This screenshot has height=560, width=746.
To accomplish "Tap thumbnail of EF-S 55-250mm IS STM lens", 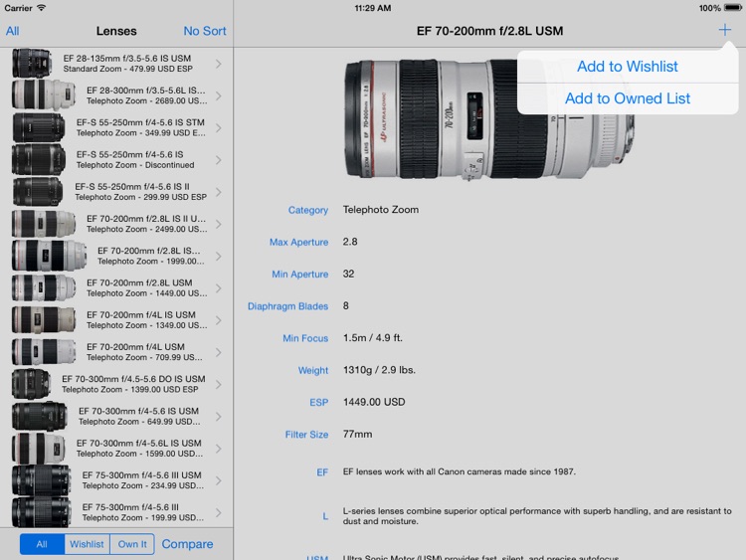I will point(39,127).
